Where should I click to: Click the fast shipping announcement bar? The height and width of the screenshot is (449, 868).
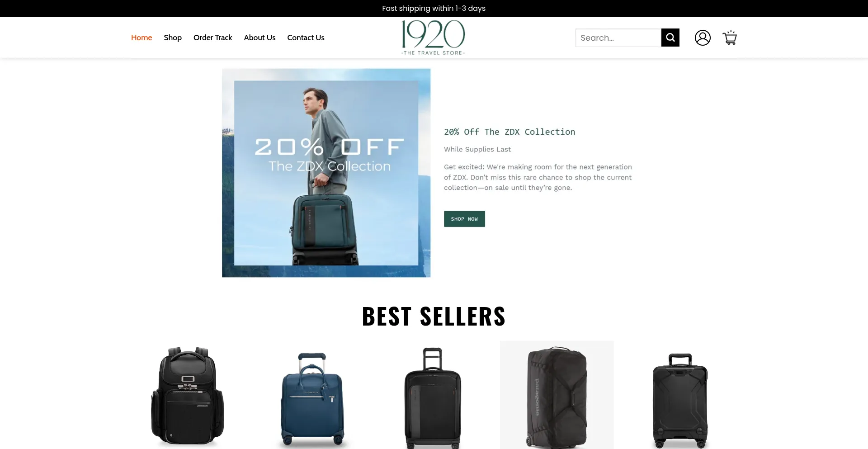[x=434, y=9]
